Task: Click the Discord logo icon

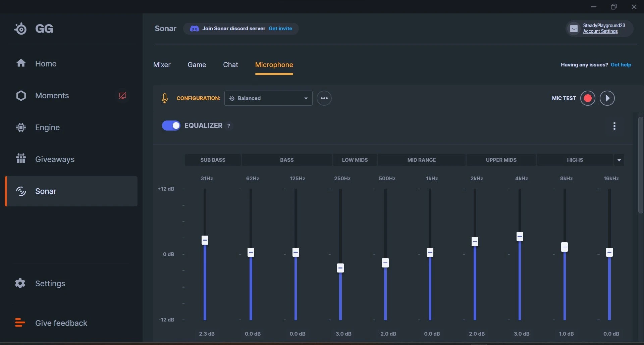Action: pyautogui.click(x=194, y=29)
